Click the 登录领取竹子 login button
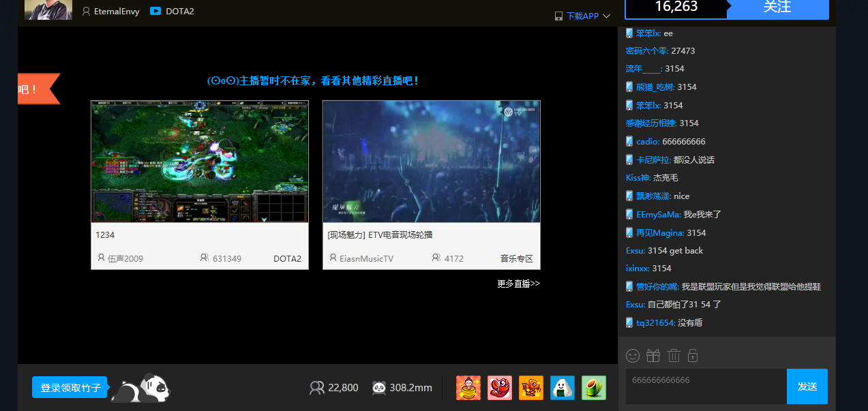868x411 pixels. pyautogui.click(x=70, y=388)
